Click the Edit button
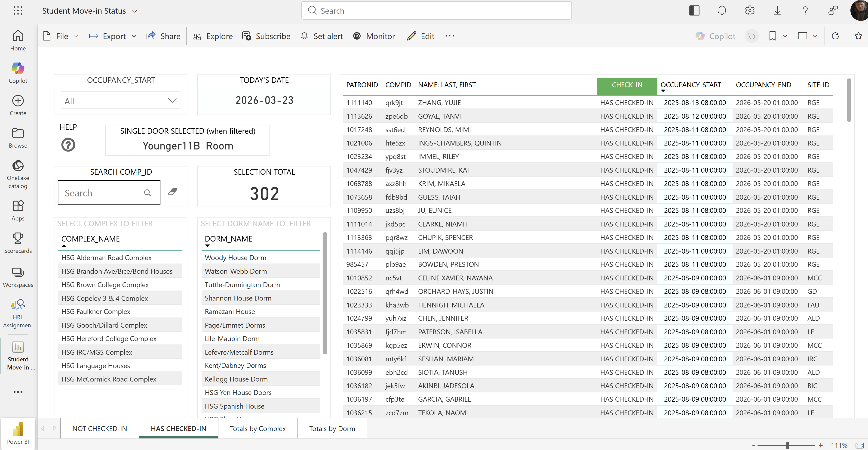868x450 pixels. (421, 36)
